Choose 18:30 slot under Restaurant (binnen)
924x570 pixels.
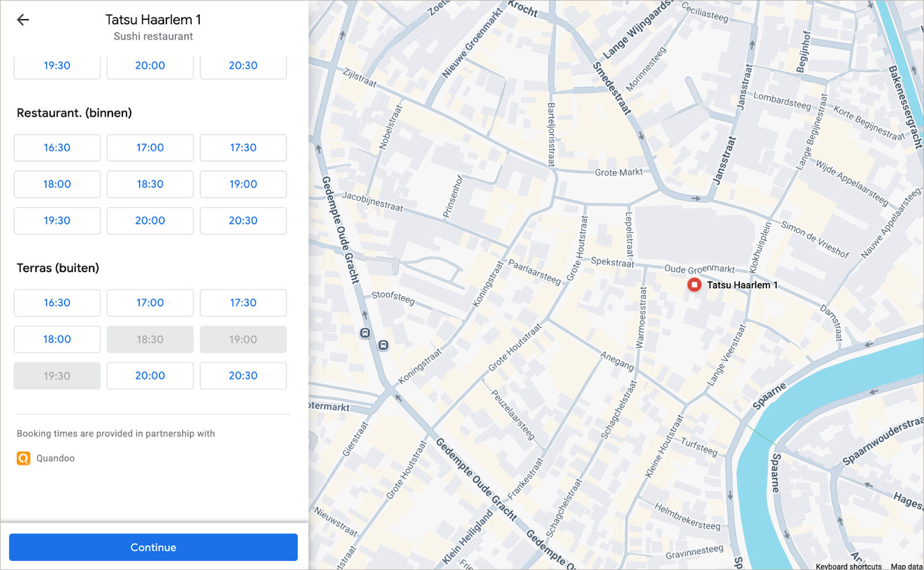coord(150,184)
